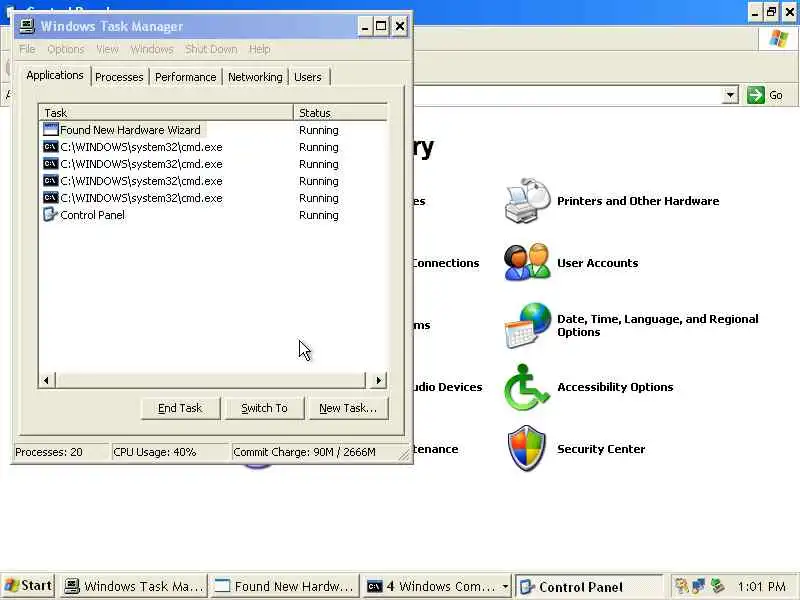Click the CPU Usage: 40% status text

(x=155, y=452)
